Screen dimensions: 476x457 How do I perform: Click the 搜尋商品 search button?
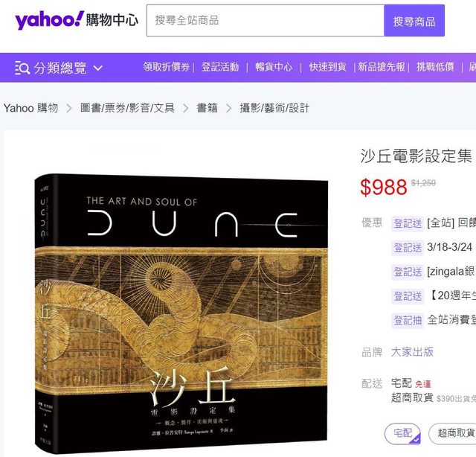point(414,21)
